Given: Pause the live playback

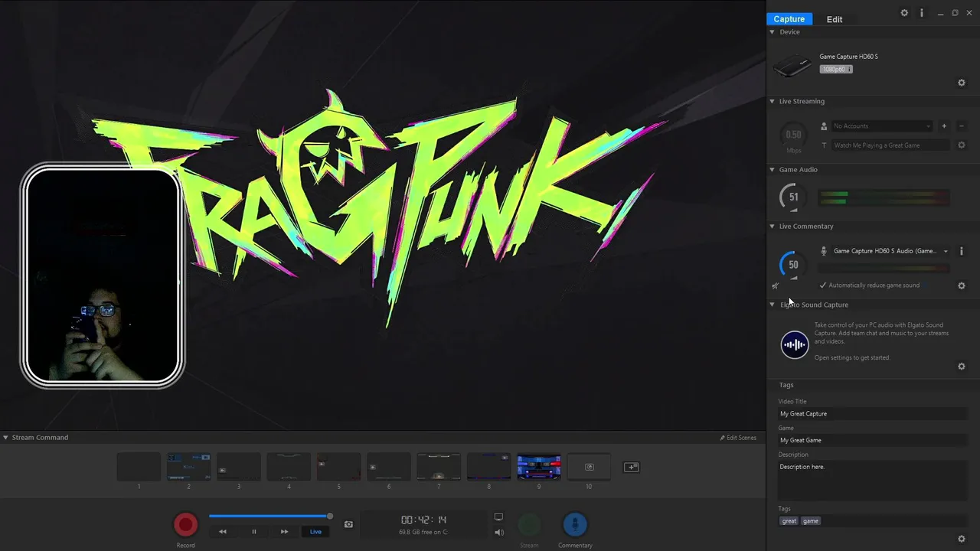Looking at the screenshot, I should click(x=254, y=531).
